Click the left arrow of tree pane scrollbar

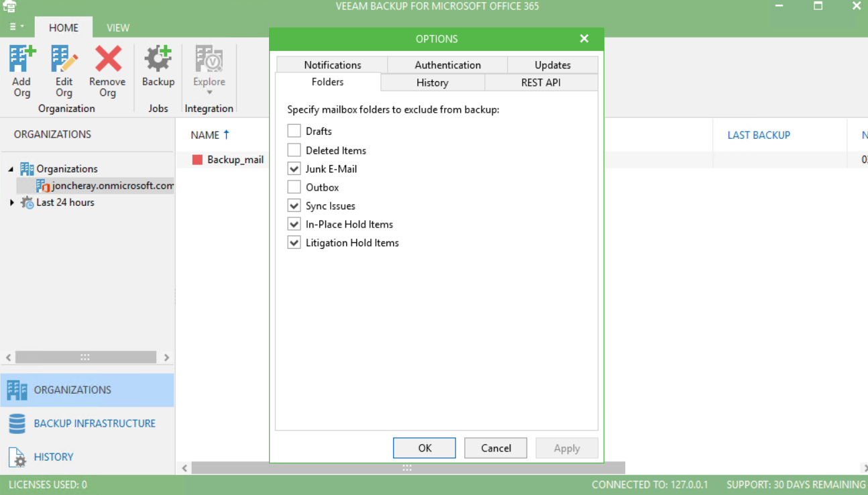[8, 357]
